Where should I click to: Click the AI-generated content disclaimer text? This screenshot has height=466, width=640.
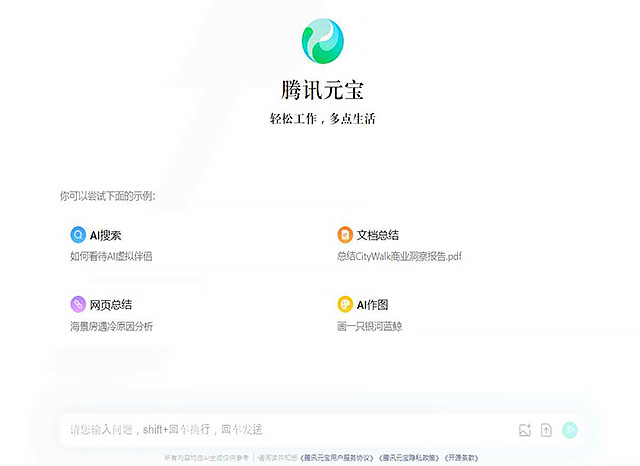tap(207, 458)
